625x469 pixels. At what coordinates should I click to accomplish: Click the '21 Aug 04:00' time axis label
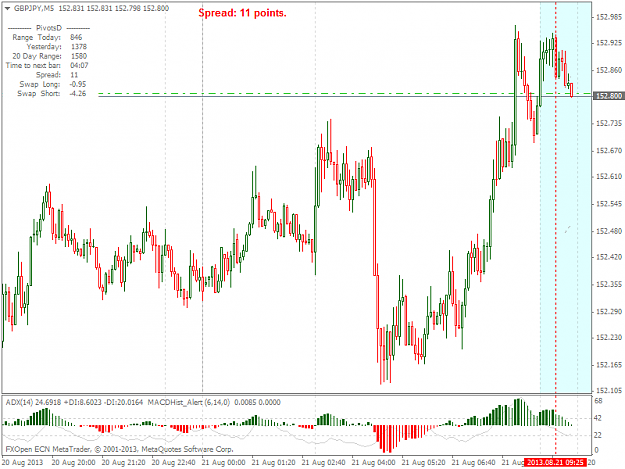click(x=373, y=462)
